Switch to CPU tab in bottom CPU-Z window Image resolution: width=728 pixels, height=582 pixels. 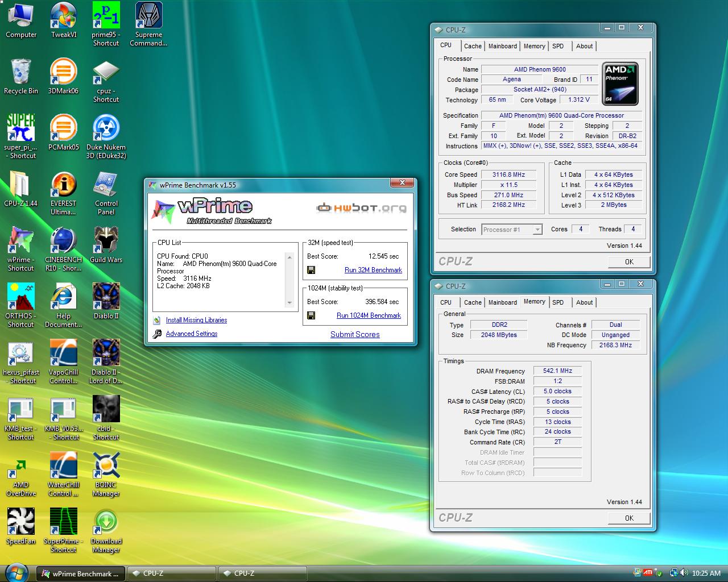446,302
